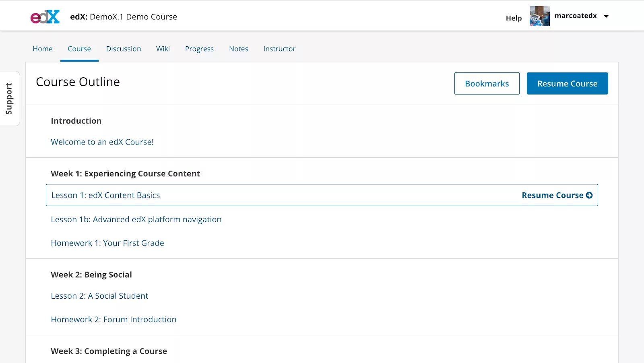The image size is (644, 363).
Task: Go to the Home tab
Action: (x=43, y=49)
